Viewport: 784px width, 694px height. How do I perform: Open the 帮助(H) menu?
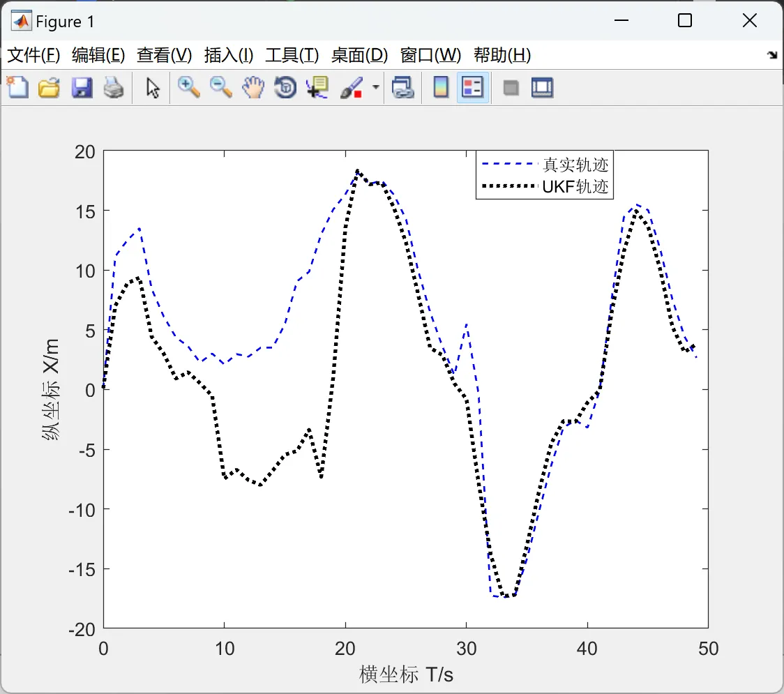click(502, 55)
